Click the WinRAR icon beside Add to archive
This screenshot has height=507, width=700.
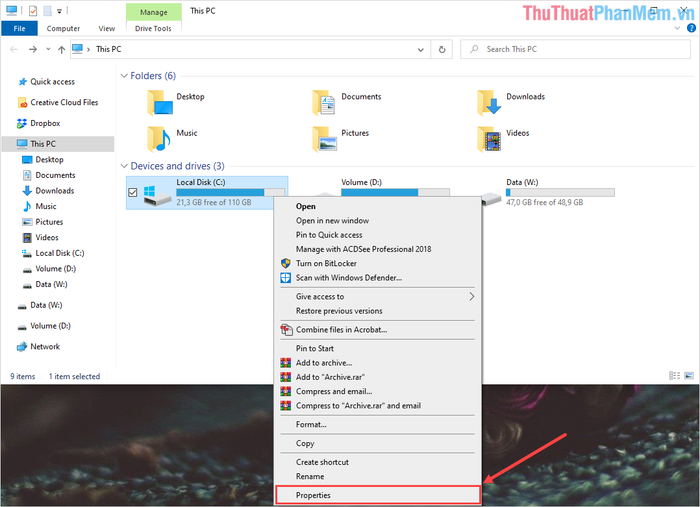click(x=286, y=363)
